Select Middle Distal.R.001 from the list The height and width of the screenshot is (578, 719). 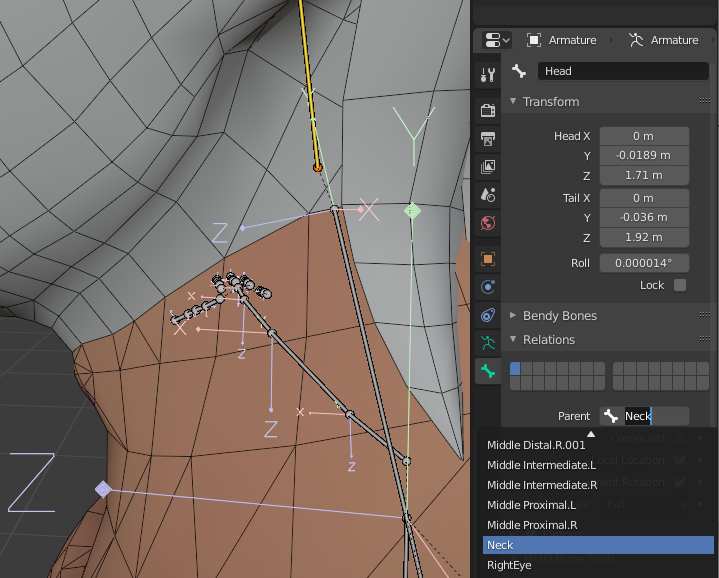[x=598, y=445]
